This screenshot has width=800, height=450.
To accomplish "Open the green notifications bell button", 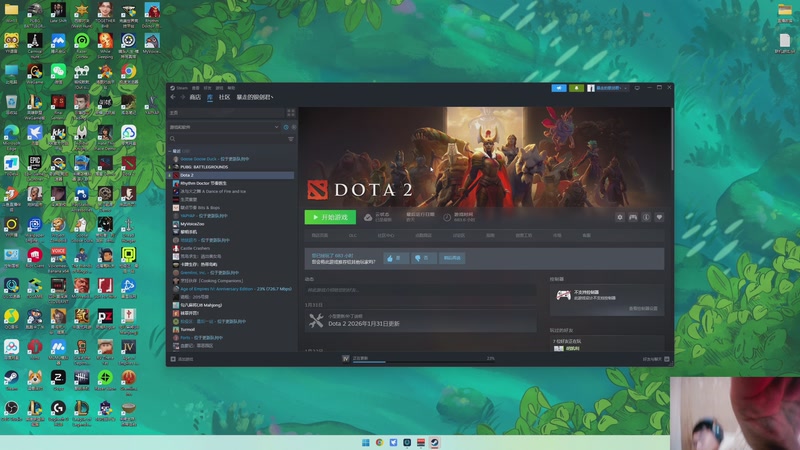I will tap(576, 88).
